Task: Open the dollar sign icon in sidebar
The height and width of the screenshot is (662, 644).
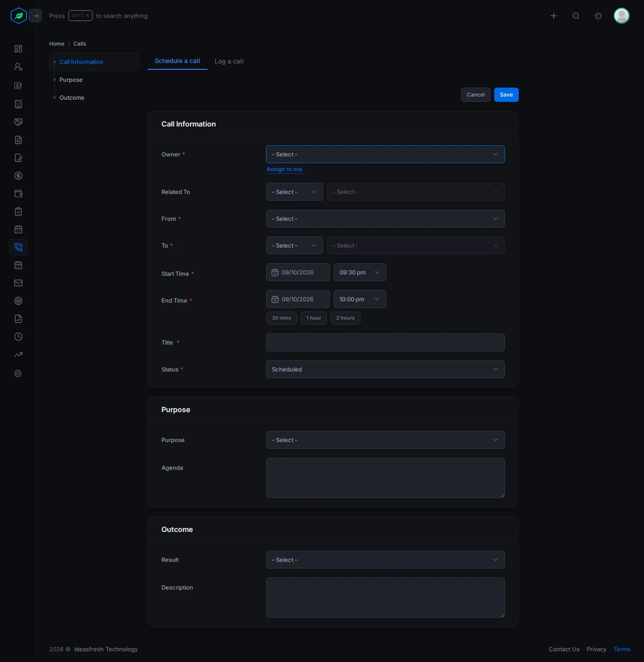Action: click(18, 176)
